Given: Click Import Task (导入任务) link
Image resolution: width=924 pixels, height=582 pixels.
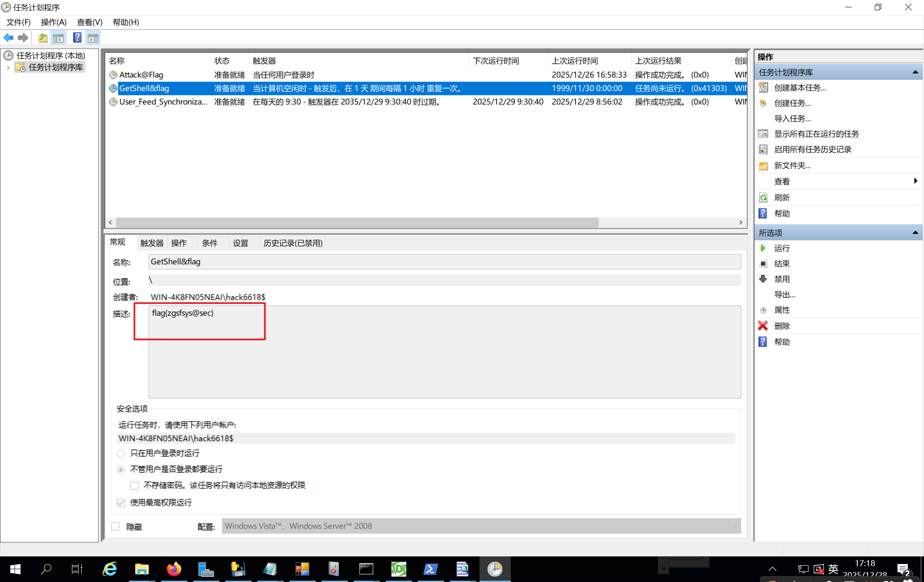Looking at the screenshot, I should (792, 119).
